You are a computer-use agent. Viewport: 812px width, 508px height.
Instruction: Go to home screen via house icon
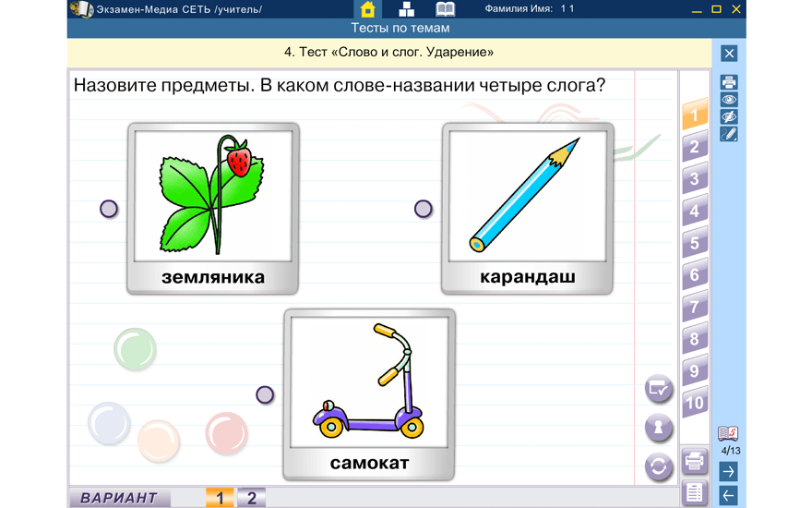tap(367, 9)
